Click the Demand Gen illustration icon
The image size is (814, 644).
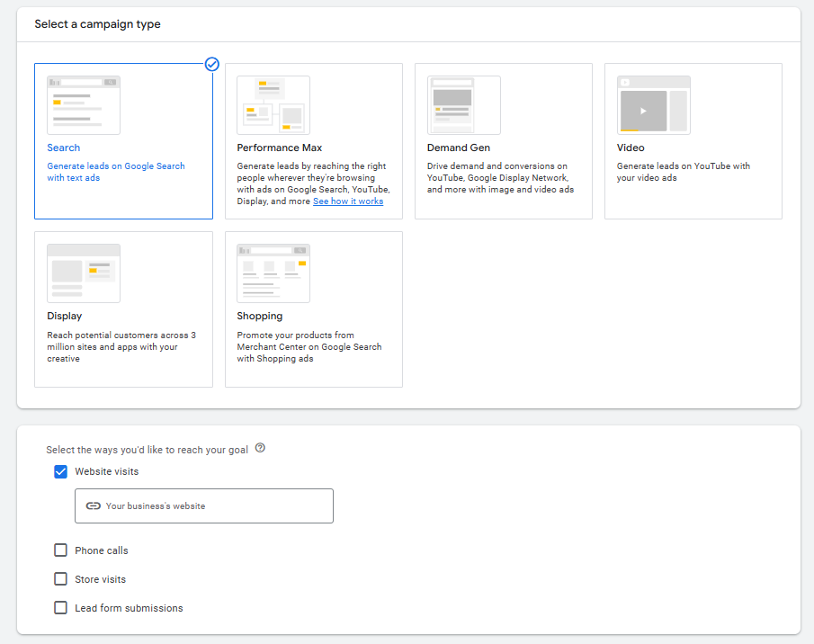pos(463,105)
